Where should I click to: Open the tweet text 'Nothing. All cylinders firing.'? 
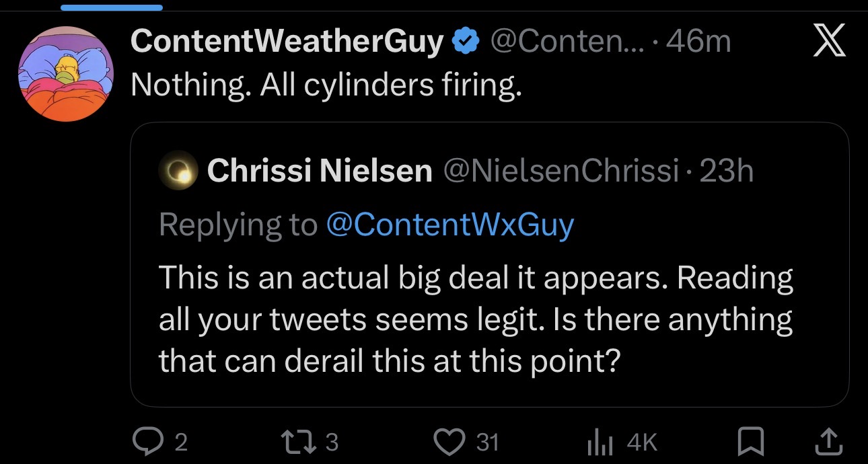click(x=326, y=84)
